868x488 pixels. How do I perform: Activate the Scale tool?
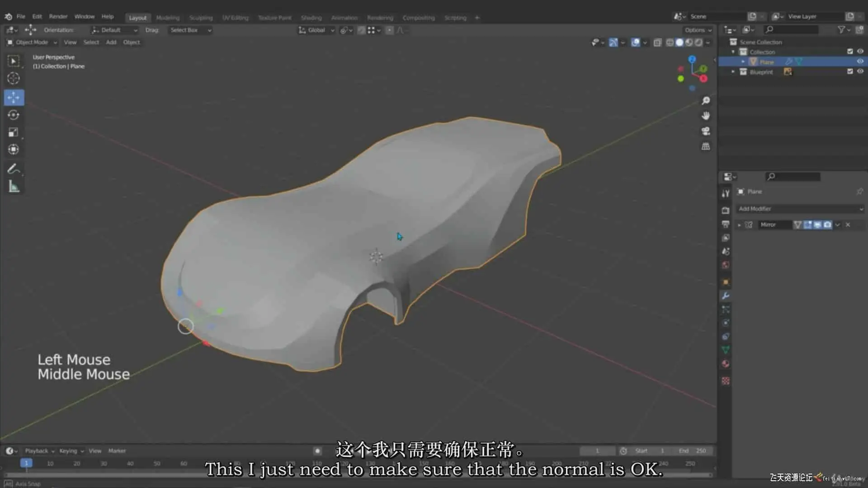coord(14,132)
